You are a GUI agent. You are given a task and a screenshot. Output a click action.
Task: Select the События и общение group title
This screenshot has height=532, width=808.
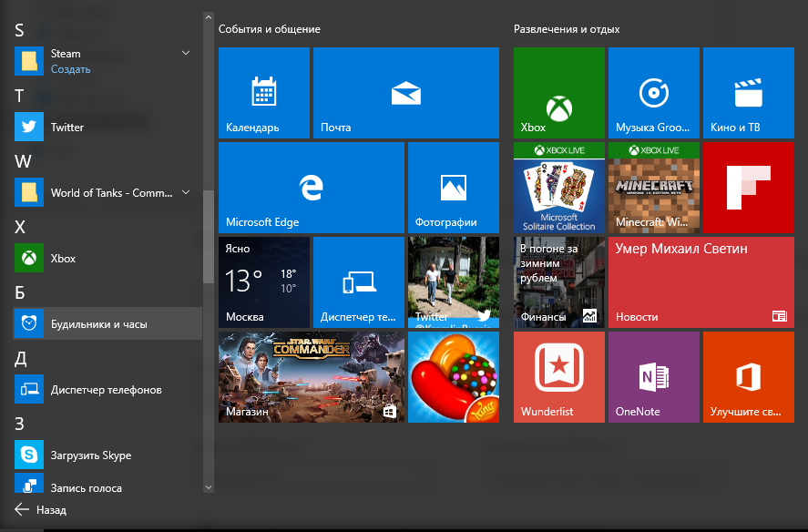tap(270, 29)
